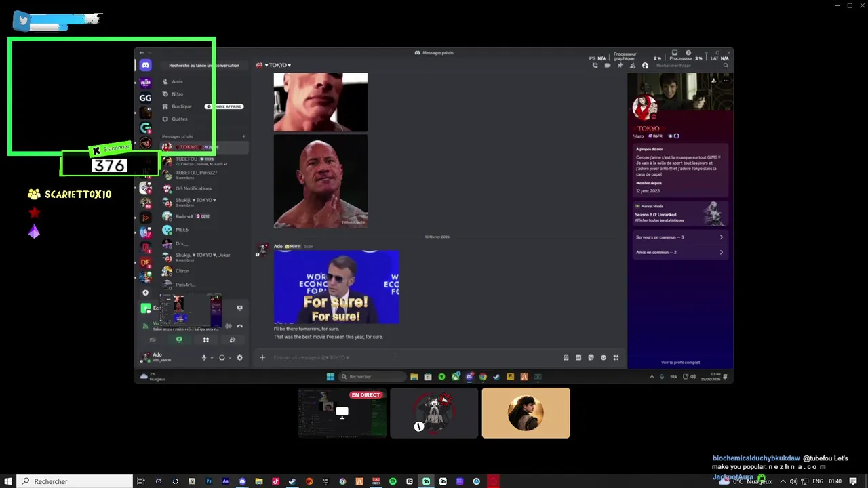Open the Windows Start button

pyautogui.click(x=8, y=481)
